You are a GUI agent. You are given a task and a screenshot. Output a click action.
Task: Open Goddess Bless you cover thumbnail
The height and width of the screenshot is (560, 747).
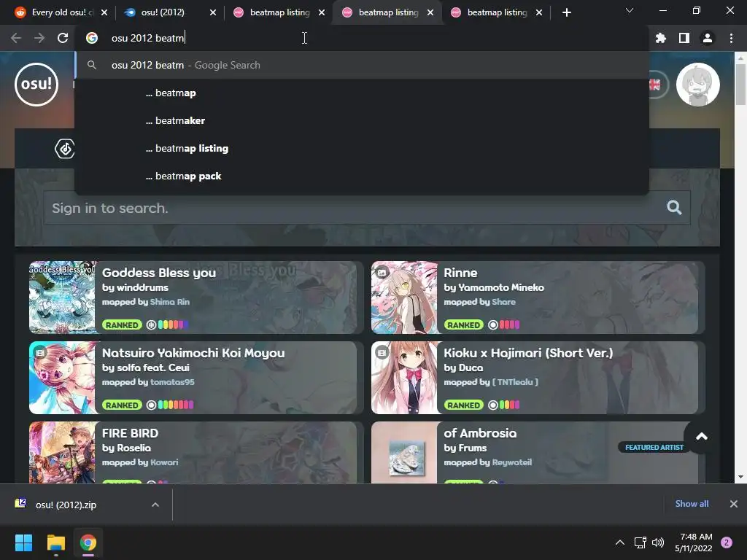(x=63, y=297)
